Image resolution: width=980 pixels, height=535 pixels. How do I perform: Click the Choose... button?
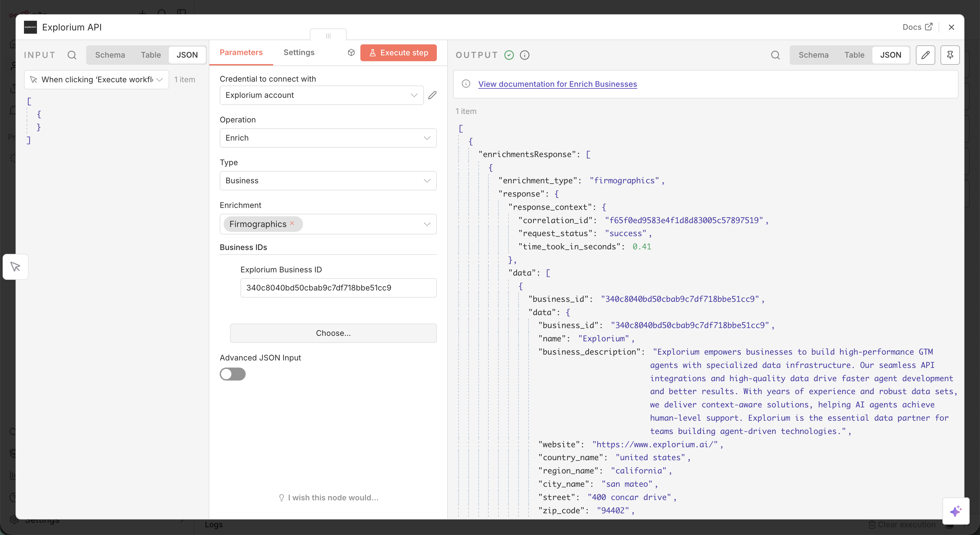[x=333, y=333]
